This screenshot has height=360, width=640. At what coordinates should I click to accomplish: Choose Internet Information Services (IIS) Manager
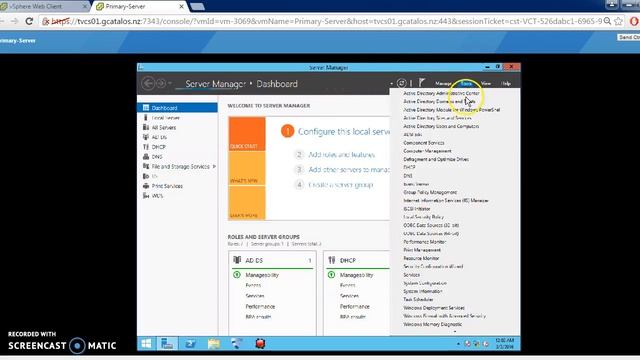(446, 200)
